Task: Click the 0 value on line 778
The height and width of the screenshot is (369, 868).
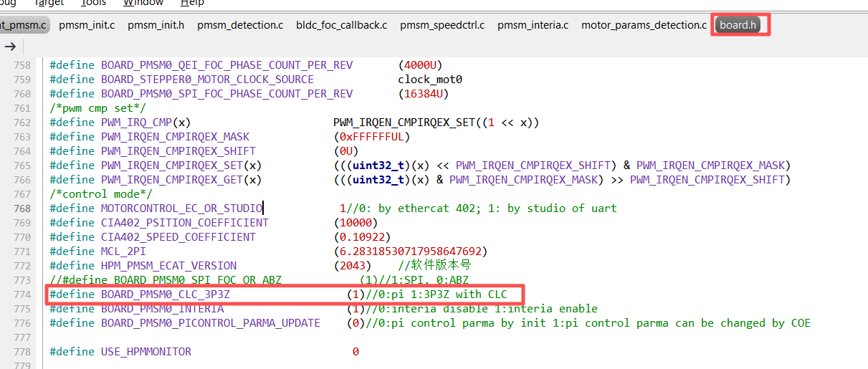Action: (x=356, y=352)
